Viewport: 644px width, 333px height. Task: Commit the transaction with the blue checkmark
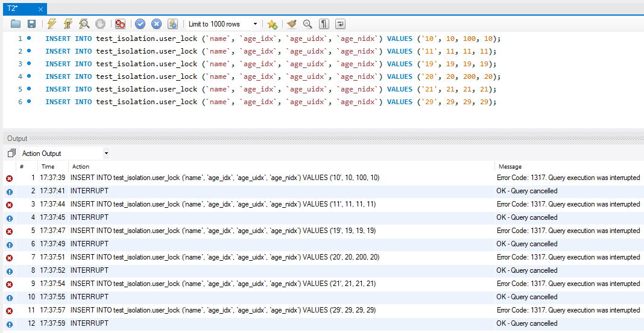pyautogui.click(x=140, y=24)
